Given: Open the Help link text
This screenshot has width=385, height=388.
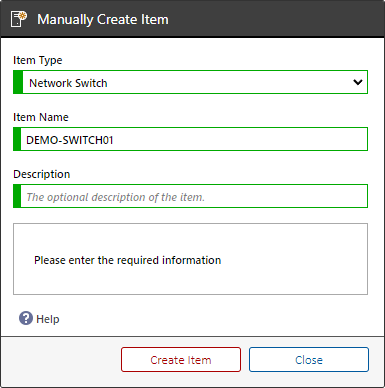Looking at the screenshot, I should (48, 319).
